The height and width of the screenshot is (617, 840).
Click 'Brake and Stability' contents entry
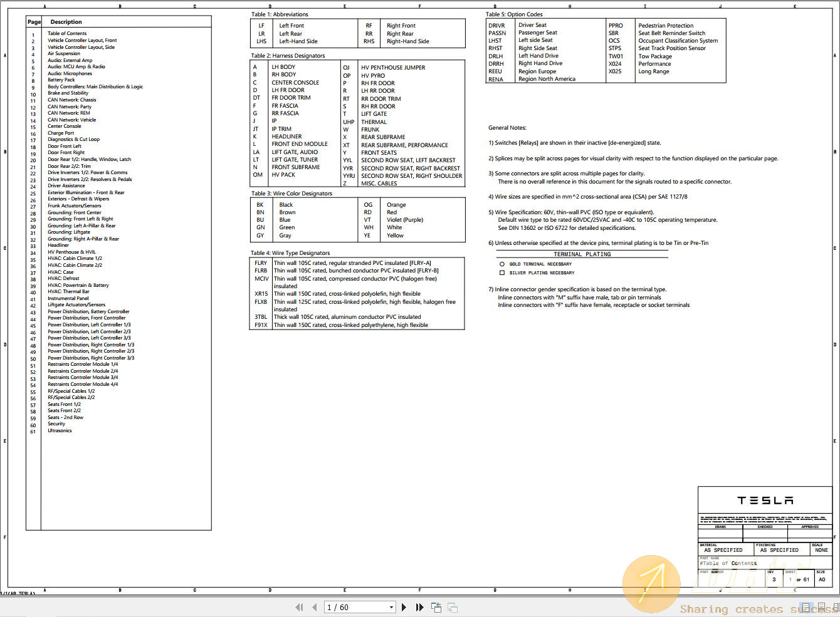coord(68,93)
